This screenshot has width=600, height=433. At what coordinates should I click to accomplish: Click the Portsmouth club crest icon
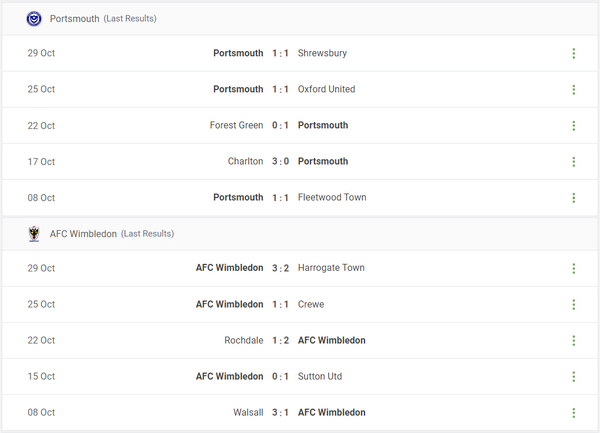coord(35,19)
